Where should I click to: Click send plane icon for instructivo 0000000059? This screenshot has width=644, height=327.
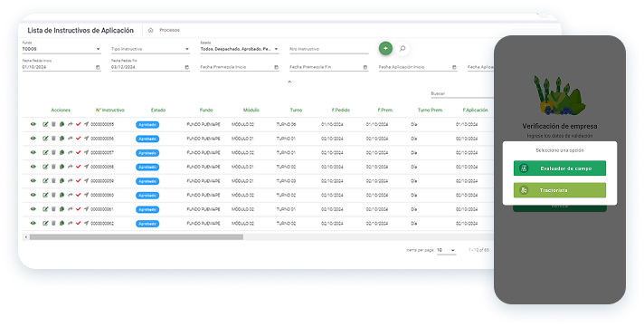(86, 180)
